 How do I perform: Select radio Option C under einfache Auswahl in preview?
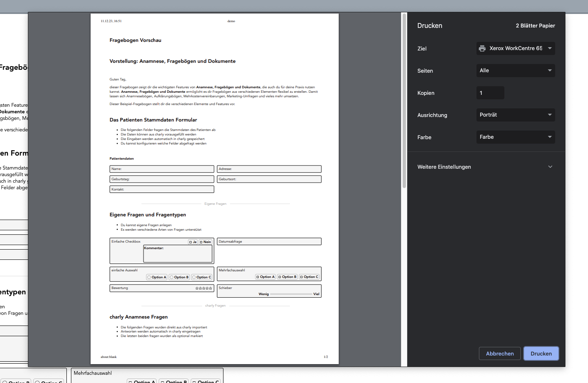tap(194, 278)
